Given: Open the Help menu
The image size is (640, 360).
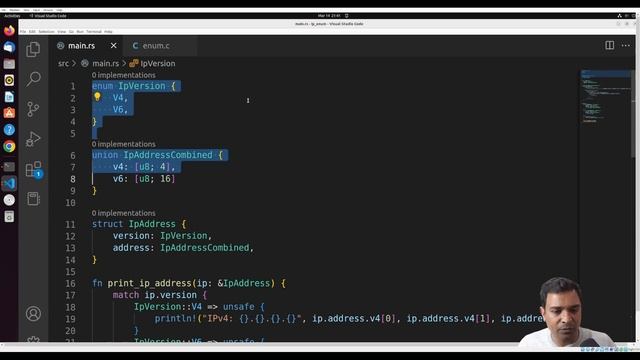Looking at the screenshot, I should 108,31.
